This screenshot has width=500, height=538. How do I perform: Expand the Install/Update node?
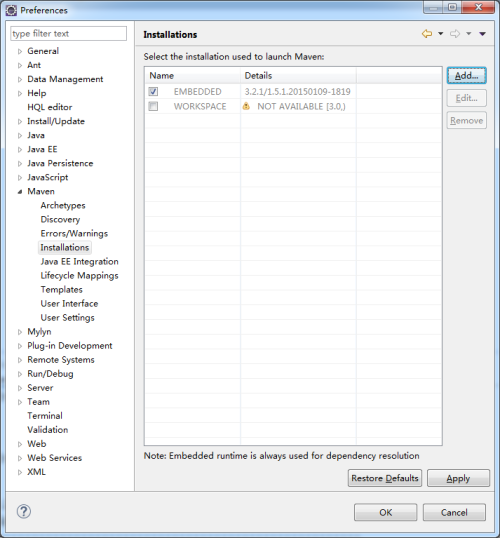(20, 121)
